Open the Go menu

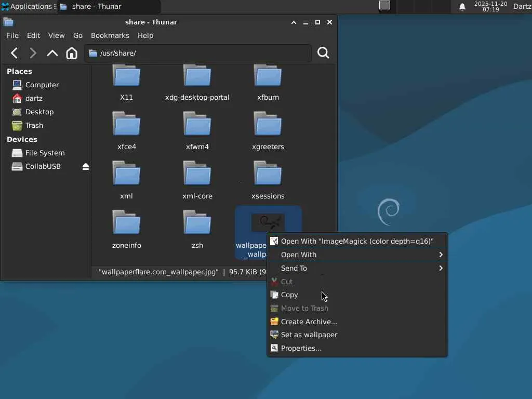click(78, 36)
